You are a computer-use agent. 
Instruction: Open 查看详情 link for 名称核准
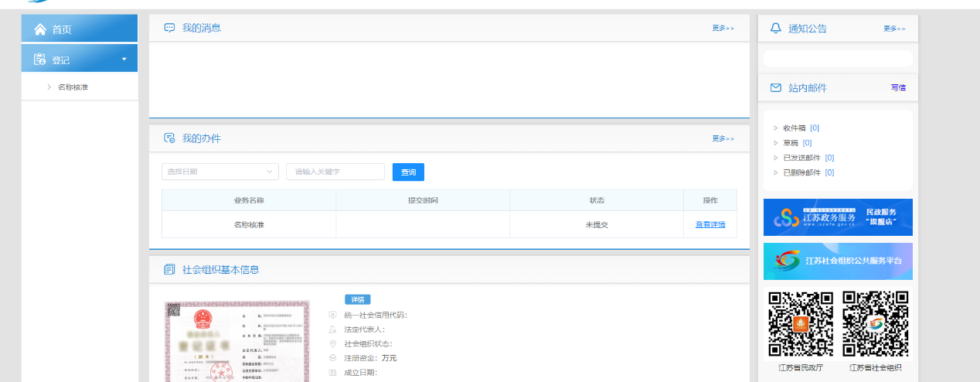pos(710,224)
